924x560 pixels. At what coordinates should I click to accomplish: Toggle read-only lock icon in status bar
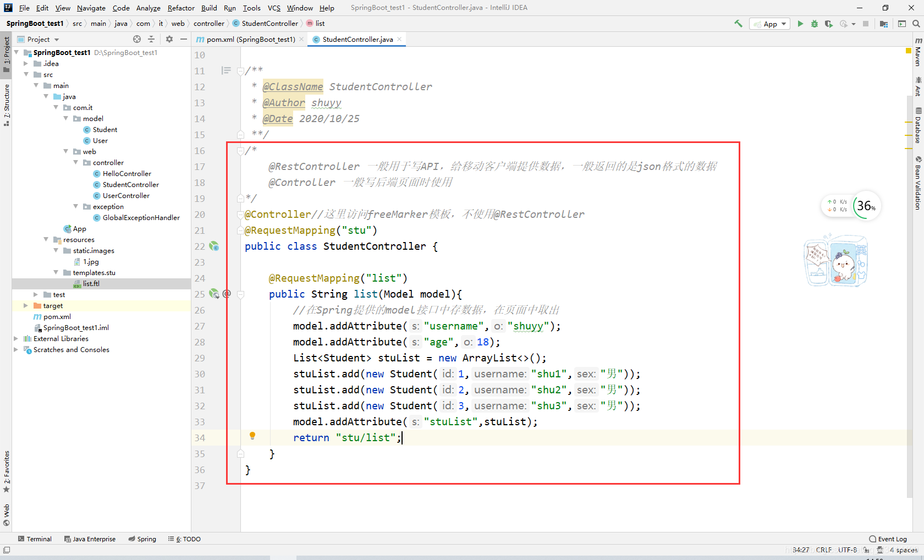pyautogui.click(x=866, y=550)
